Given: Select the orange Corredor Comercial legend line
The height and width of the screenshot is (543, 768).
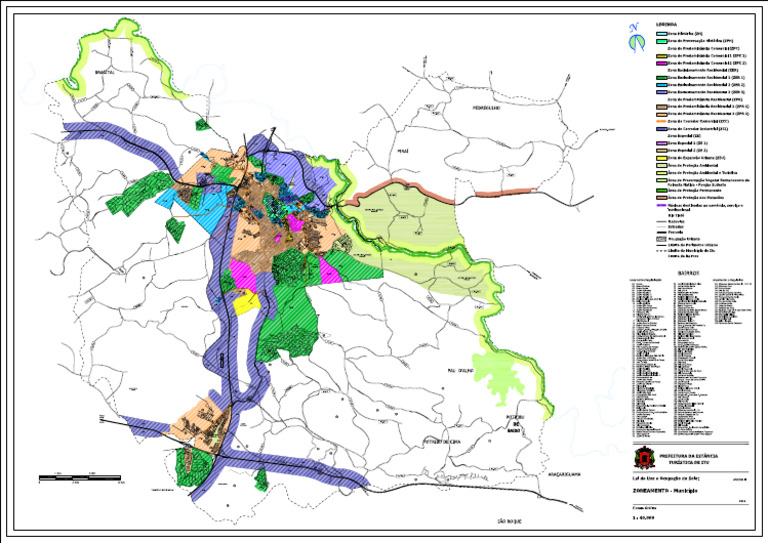Looking at the screenshot, I should point(661,121).
